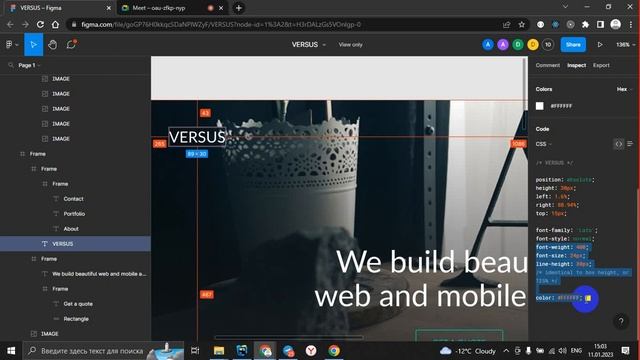Go back in browser history
This screenshot has height=360, width=640.
pos(10,24)
